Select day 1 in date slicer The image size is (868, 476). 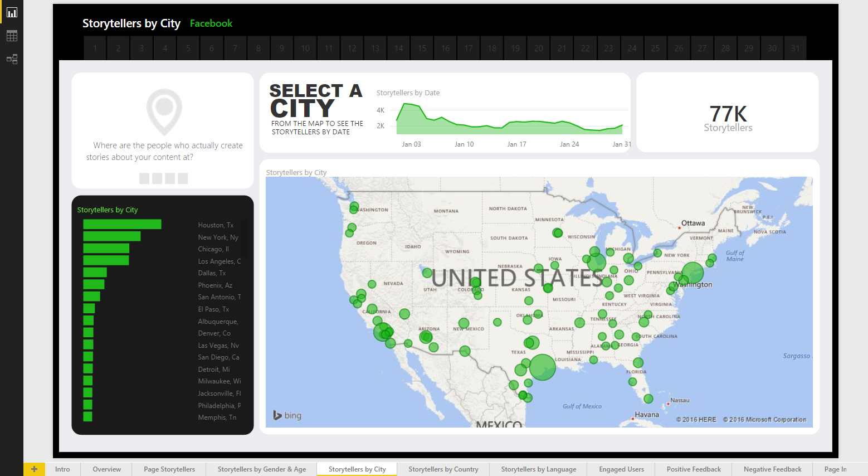(x=95, y=48)
